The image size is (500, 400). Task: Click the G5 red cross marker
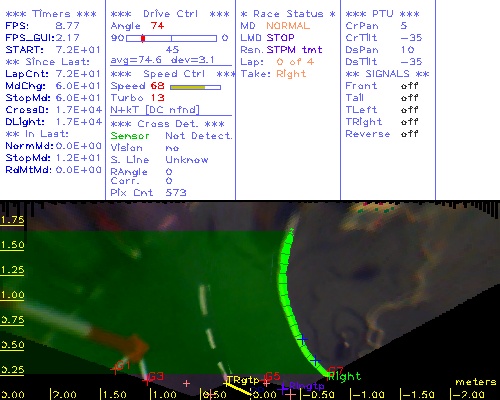(266, 382)
